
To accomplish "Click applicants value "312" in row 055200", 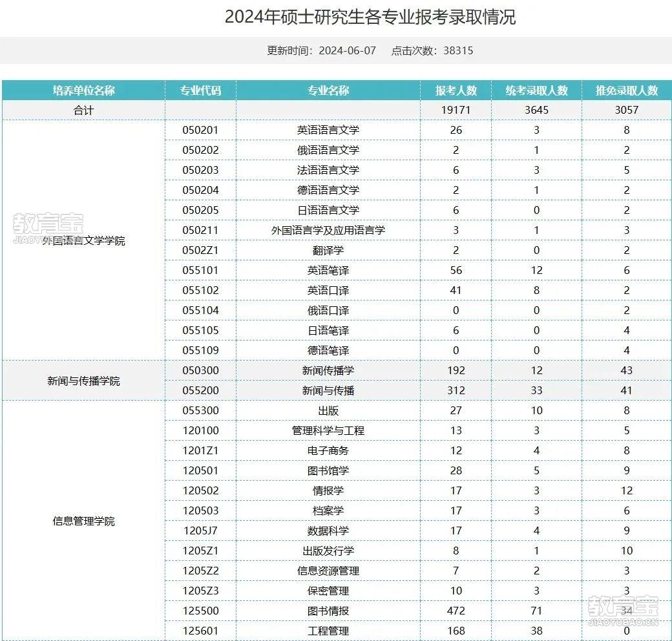I will click(x=456, y=390).
